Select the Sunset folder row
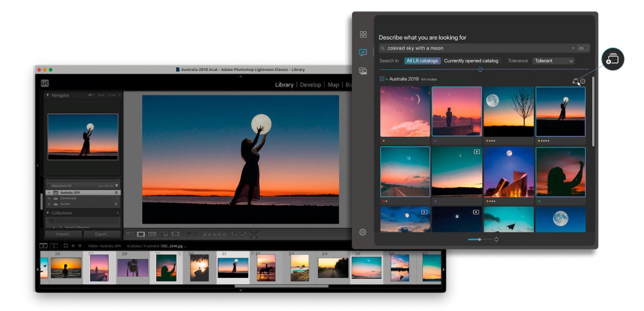Viewport: 644px width, 311px height. point(83,204)
